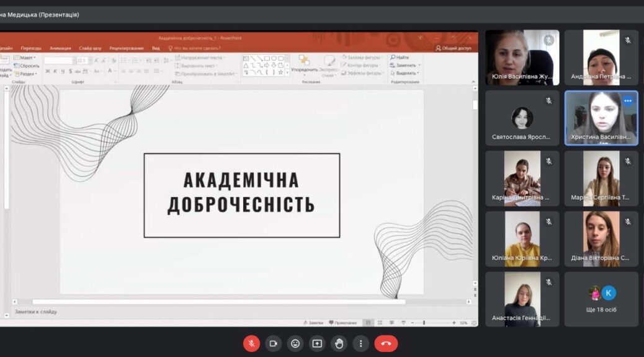
Task: Select the star shape in shapes gallery
Action: click(281, 73)
